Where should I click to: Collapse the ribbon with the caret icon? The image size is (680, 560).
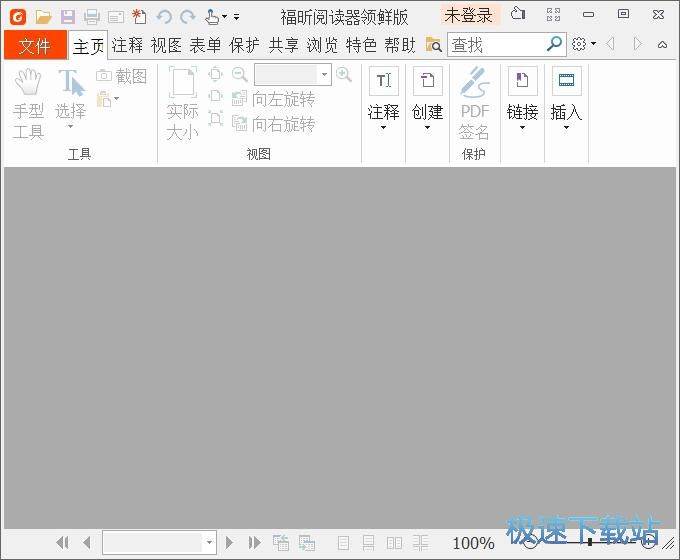(x=662, y=44)
